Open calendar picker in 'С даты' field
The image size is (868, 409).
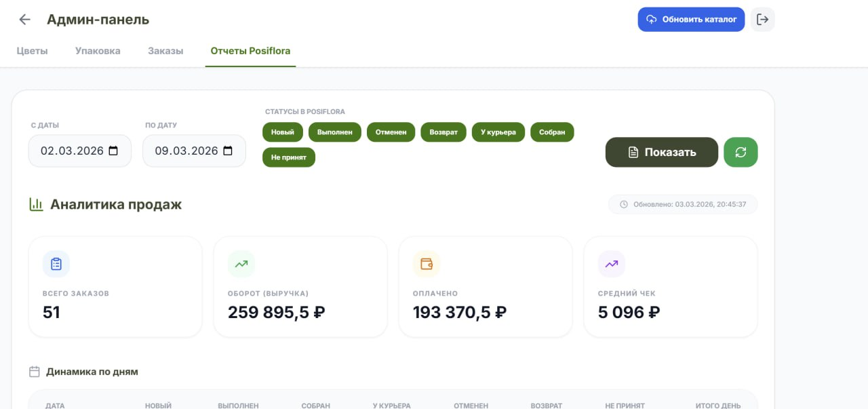tap(113, 151)
